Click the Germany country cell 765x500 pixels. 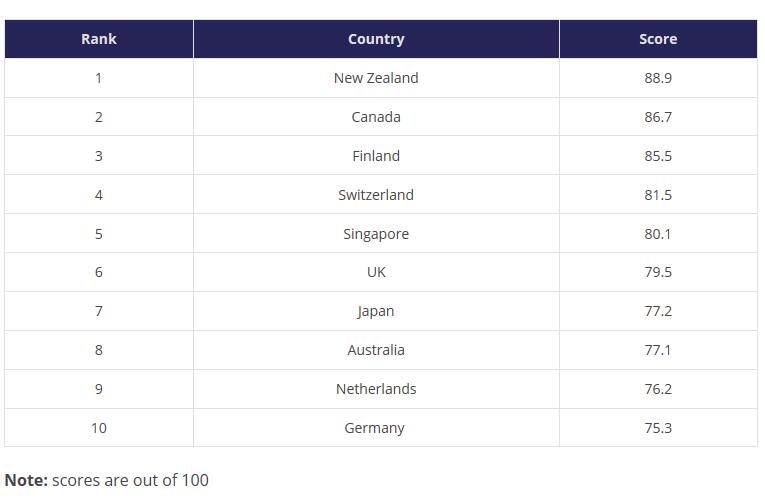tap(376, 428)
